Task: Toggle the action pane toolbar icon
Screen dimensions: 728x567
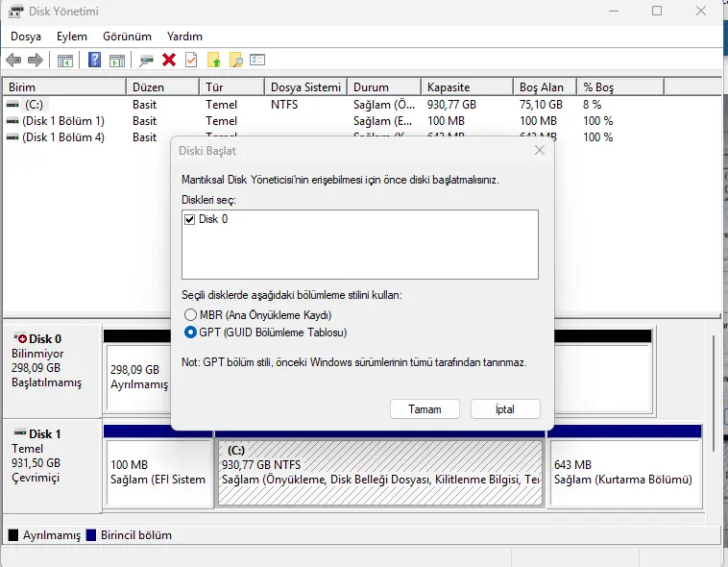Action: click(117, 61)
